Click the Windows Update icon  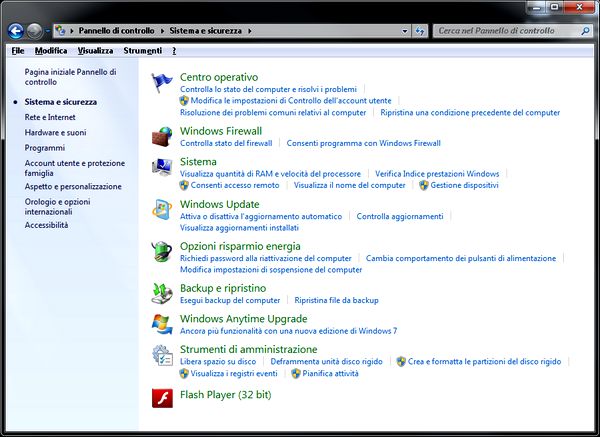pyautogui.click(x=162, y=209)
